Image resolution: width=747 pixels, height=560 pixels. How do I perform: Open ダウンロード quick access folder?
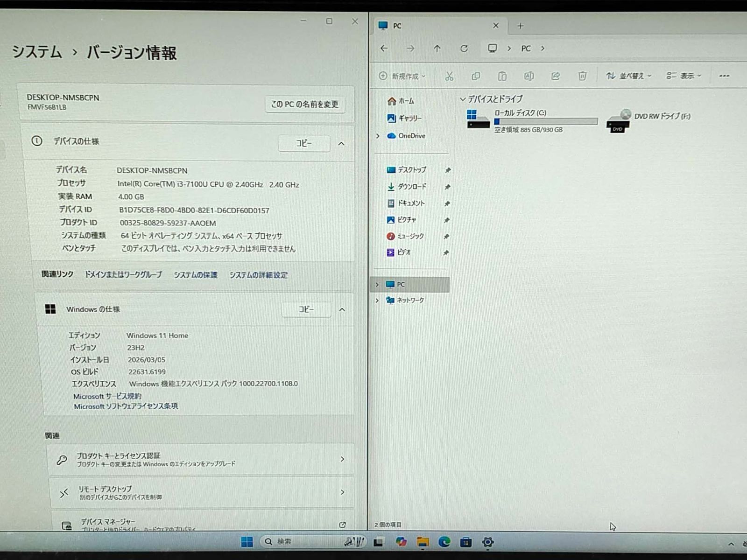pyautogui.click(x=407, y=187)
